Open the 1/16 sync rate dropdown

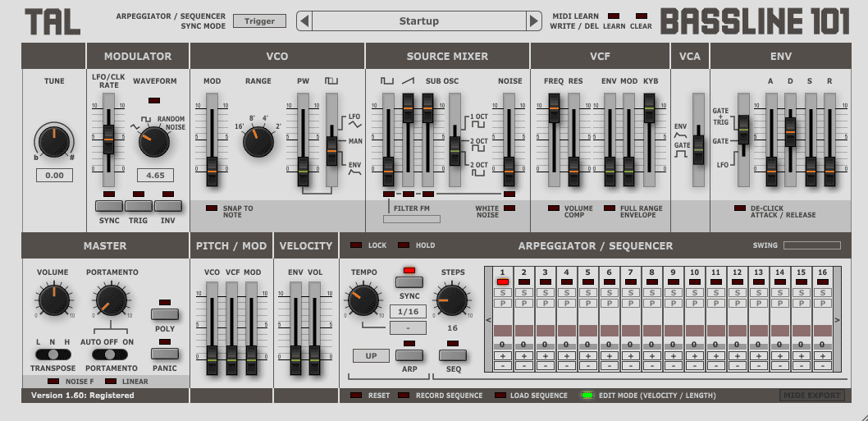408,312
